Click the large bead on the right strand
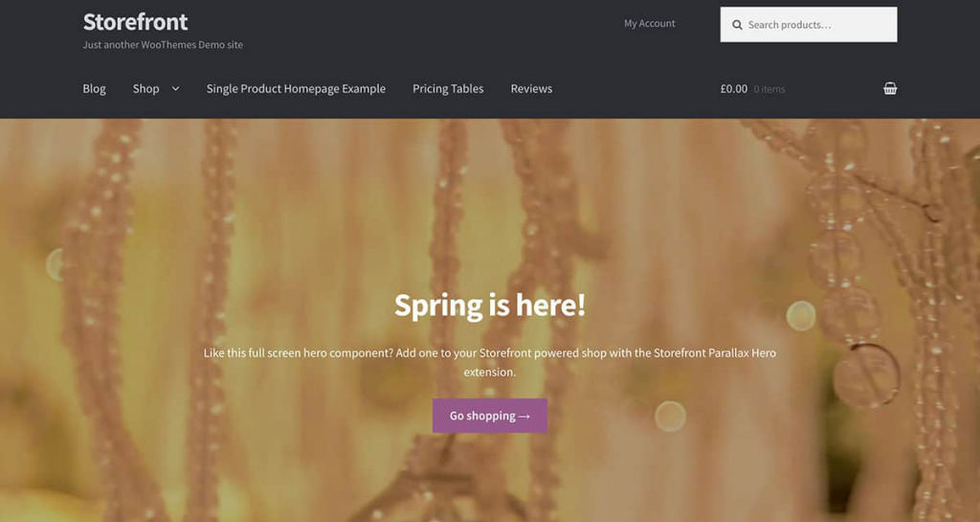 866,377
